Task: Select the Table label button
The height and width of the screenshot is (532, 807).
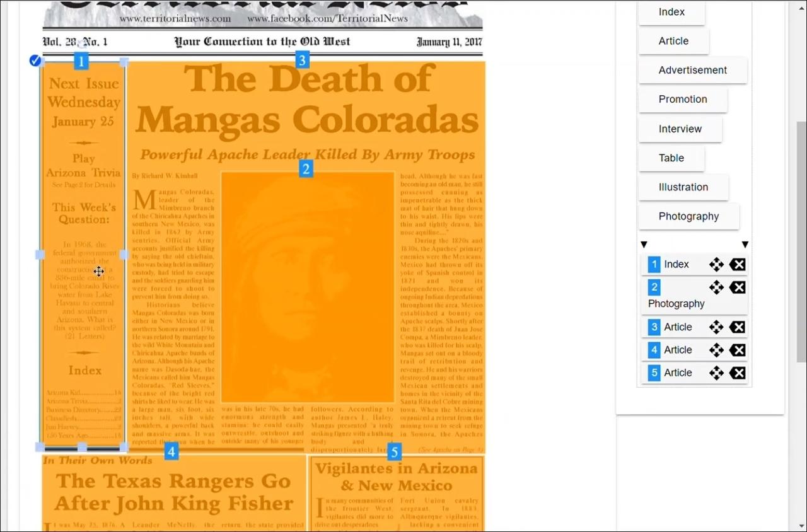Action: tap(671, 158)
